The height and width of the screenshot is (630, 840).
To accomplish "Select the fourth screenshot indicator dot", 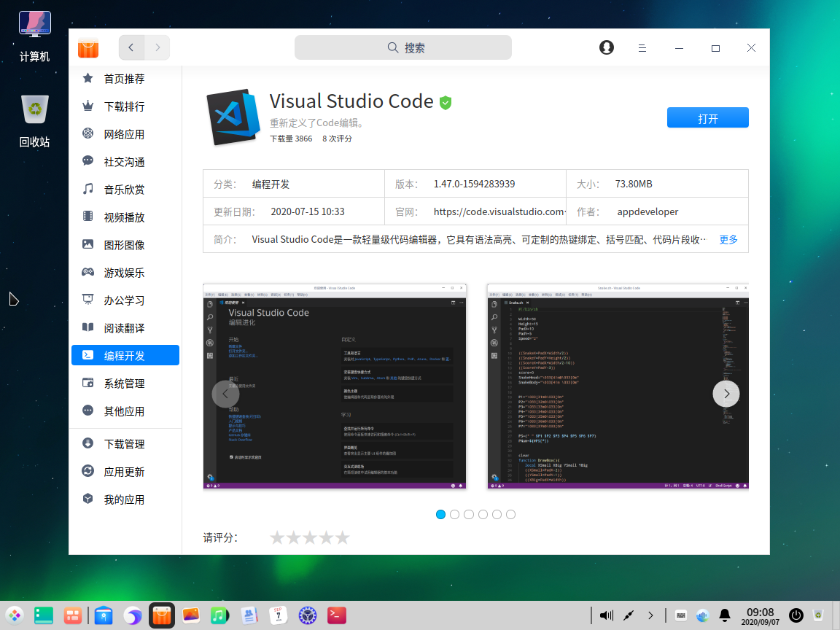I will pos(483,514).
